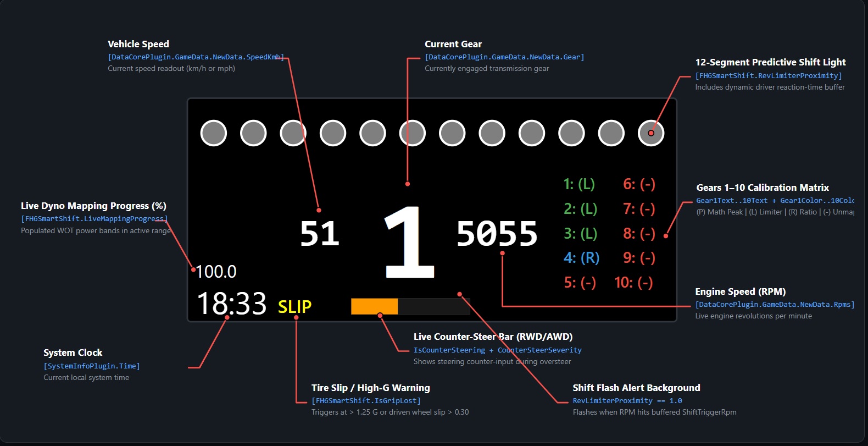The height and width of the screenshot is (446, 868).
Task: Select the FH6SmartShift.IsGripLost property text
Action: click(366, 401)
